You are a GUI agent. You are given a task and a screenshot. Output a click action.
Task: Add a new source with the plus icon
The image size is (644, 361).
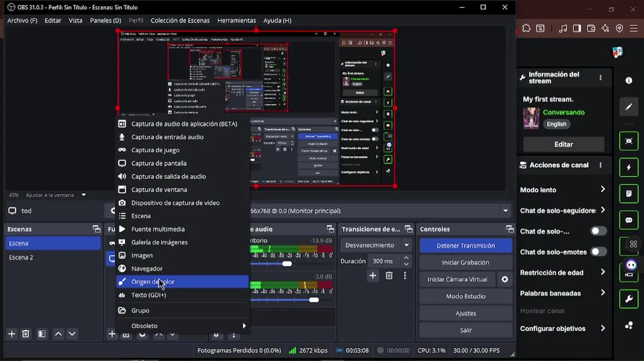112,334
